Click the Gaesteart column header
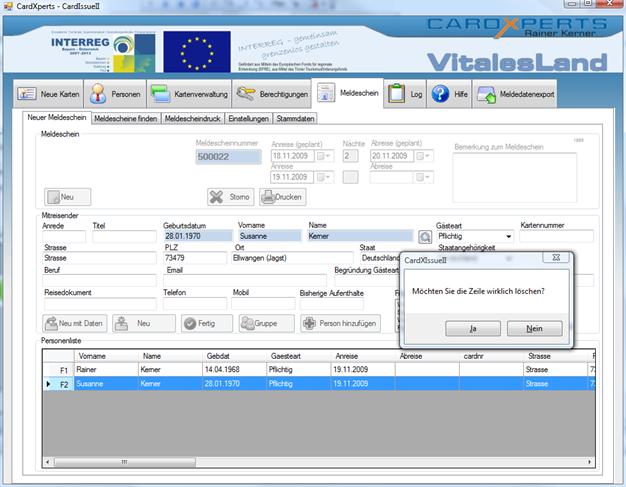 299,356
